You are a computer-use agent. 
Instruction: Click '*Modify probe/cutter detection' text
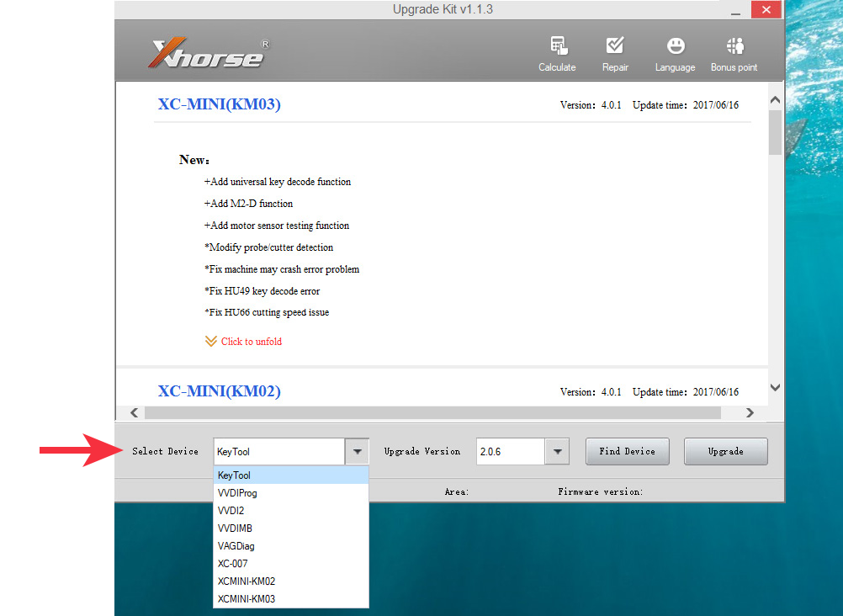[268, 247]
